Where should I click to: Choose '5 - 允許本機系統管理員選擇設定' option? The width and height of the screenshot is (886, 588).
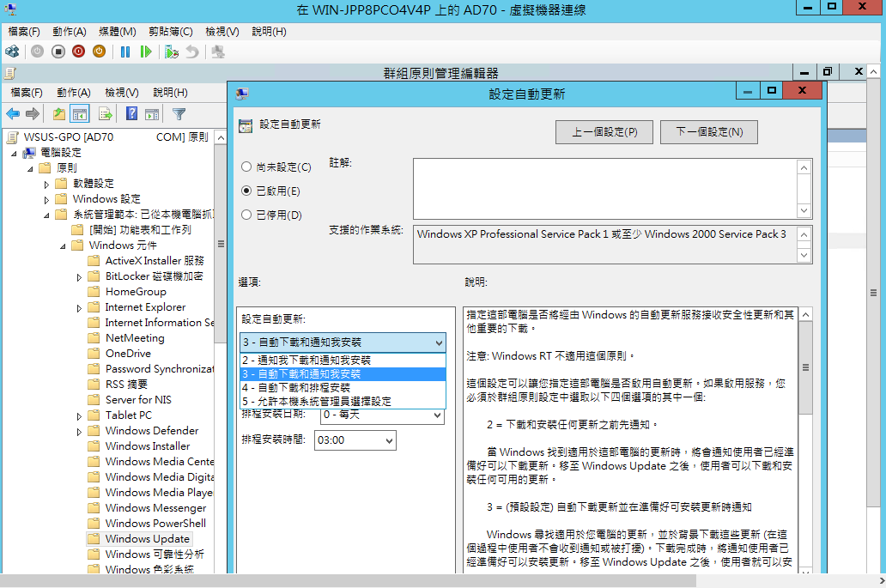[343, 402]
